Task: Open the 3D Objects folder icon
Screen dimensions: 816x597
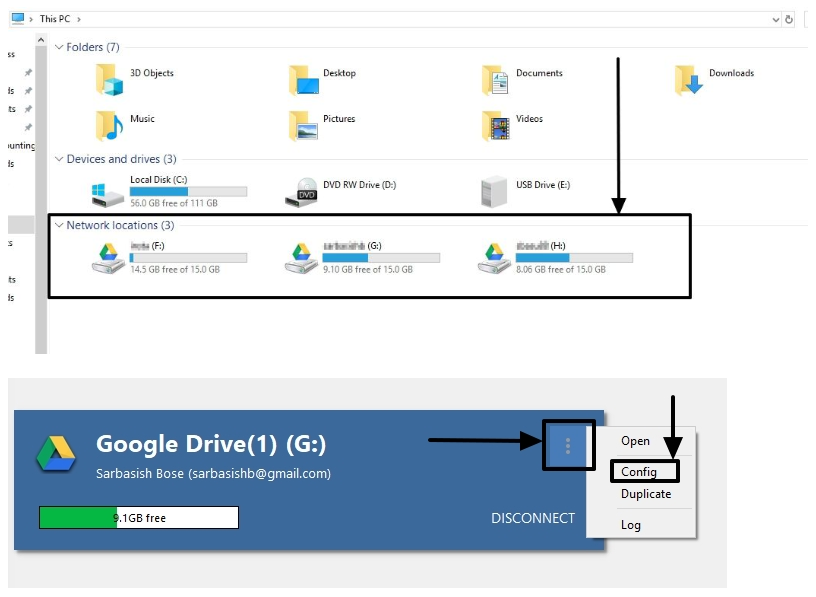Action: 109,80
